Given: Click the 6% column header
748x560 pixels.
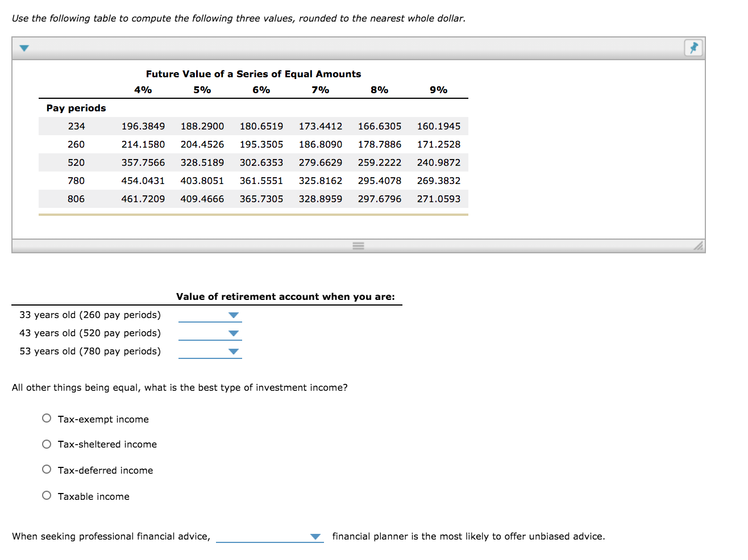Looking at the screenshot, I should (261, 90).
